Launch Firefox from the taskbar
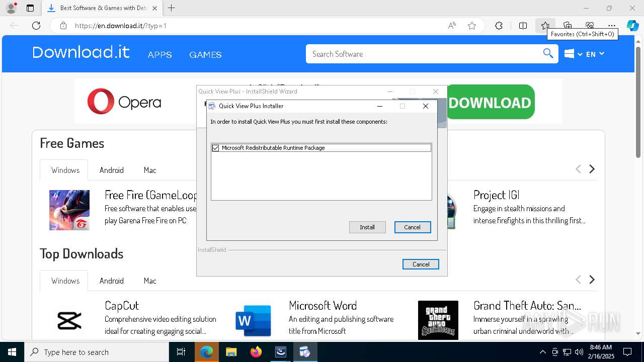Viewport: 644px width, 362px height. pyautogui.click(x=256, y=352)
